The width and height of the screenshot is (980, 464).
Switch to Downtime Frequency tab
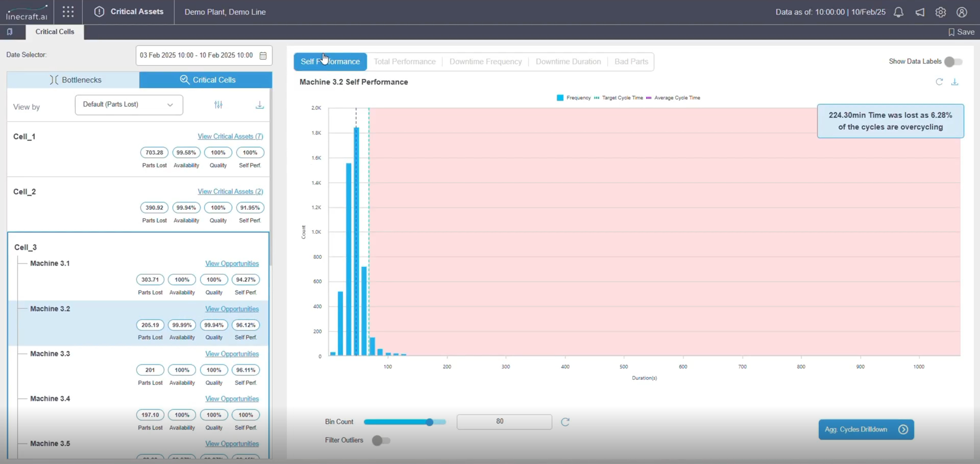pyautogui.click(x=485, y=62)
